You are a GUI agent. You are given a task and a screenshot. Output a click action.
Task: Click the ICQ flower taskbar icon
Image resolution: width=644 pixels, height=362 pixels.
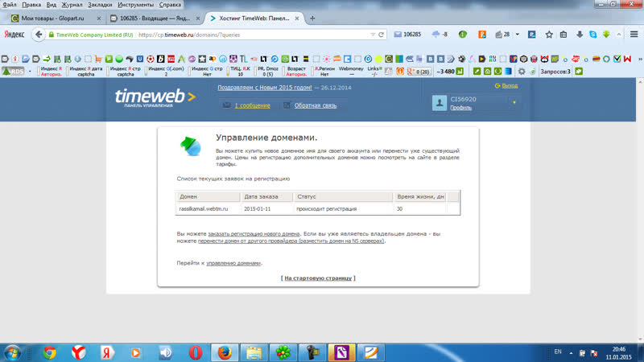pos(283,352)
